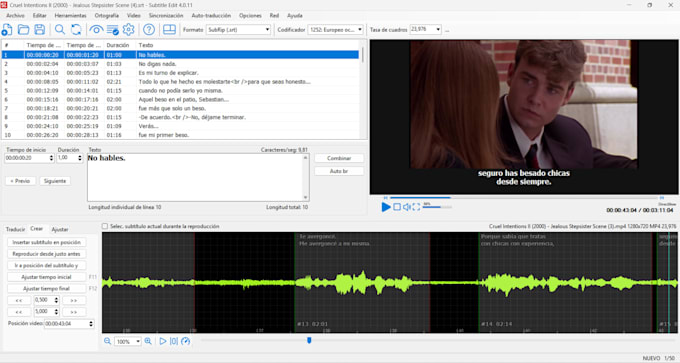Toggle the layout chooser icon
Image resolution: width=680 pixels, height=363 pixels.
[x=170, y=29]
